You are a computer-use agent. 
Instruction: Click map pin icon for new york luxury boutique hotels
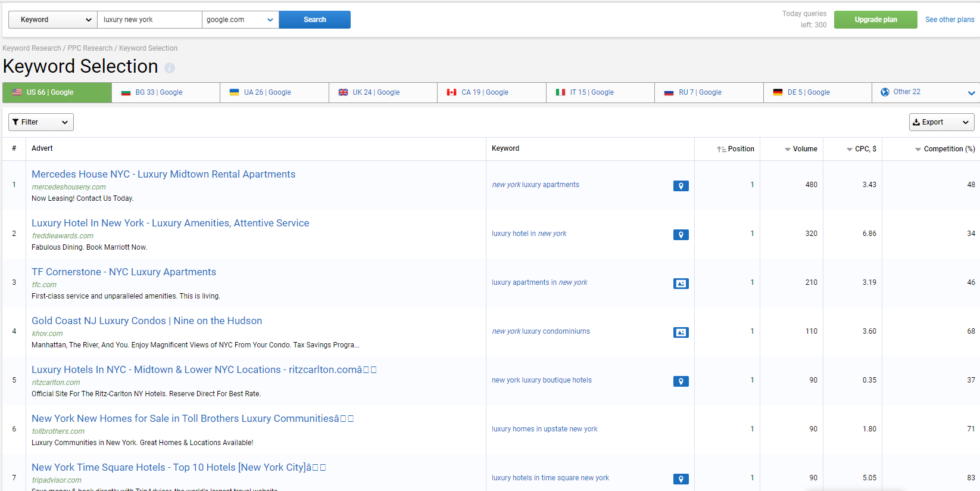[681, 381]
